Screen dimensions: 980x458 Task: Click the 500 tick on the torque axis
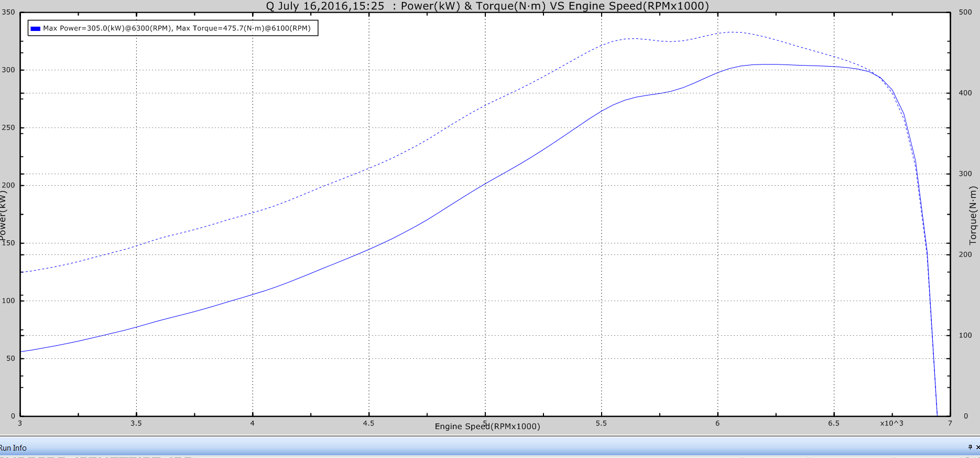965,12
